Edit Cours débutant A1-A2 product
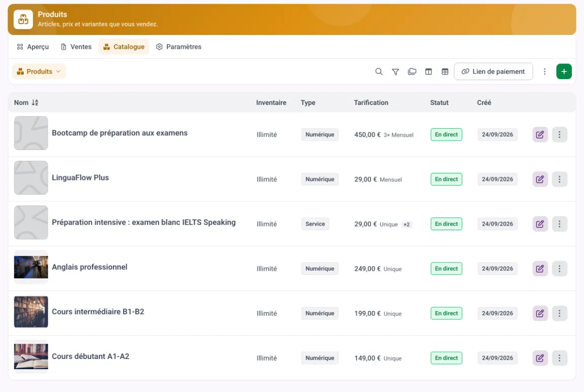The height and width of the screenshot is (392, 584). (540, 358)
